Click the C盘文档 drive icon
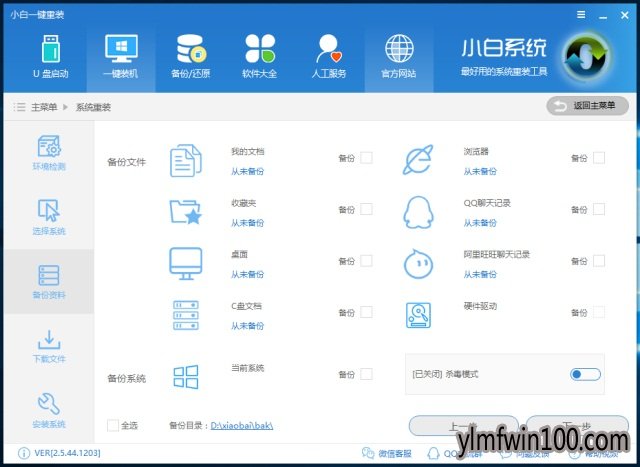The height and width of the screenshot is (467, 640). click(x=186, y=315)
